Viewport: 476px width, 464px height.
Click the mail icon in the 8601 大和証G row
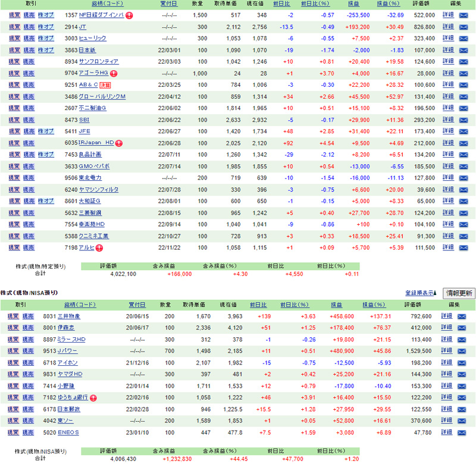coord(464,202)
